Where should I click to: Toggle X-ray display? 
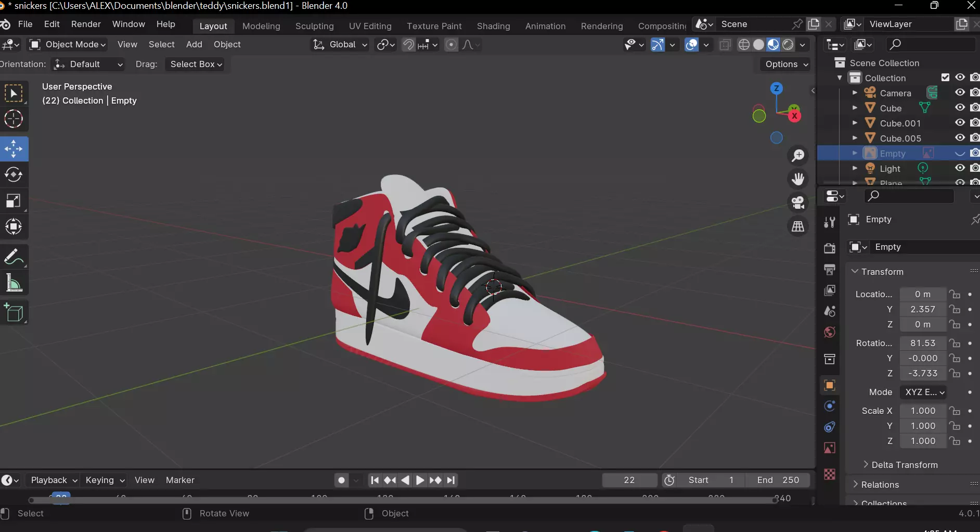pos(725,45)
